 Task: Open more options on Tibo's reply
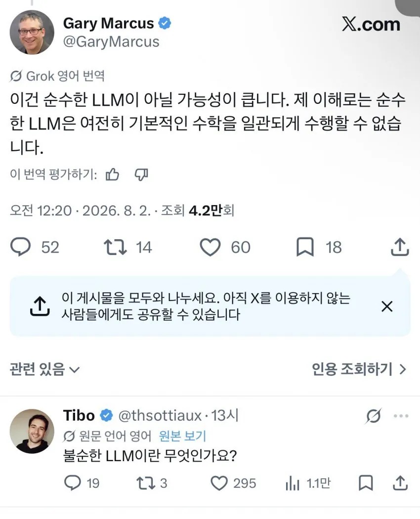coord(401,416)
